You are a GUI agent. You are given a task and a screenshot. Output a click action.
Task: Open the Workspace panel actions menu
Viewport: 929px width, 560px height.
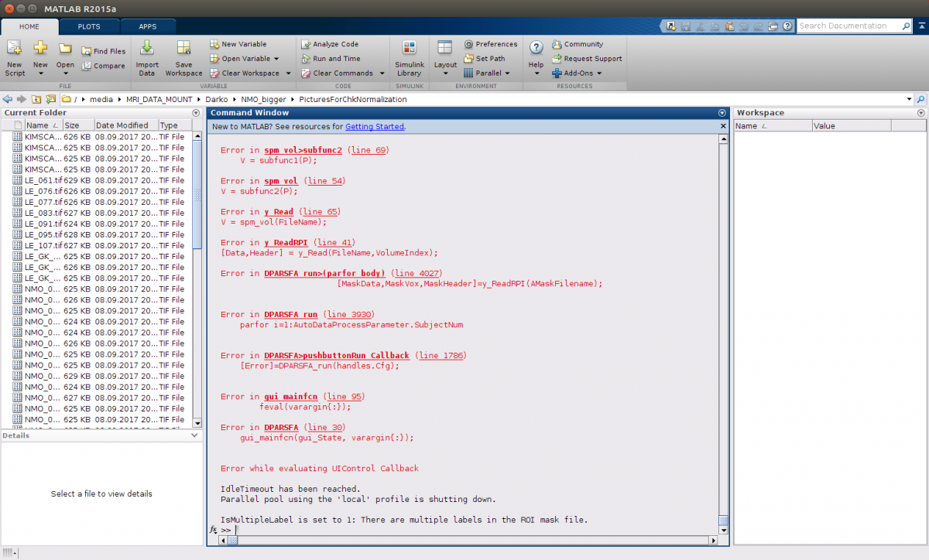[x=920, y=113]
